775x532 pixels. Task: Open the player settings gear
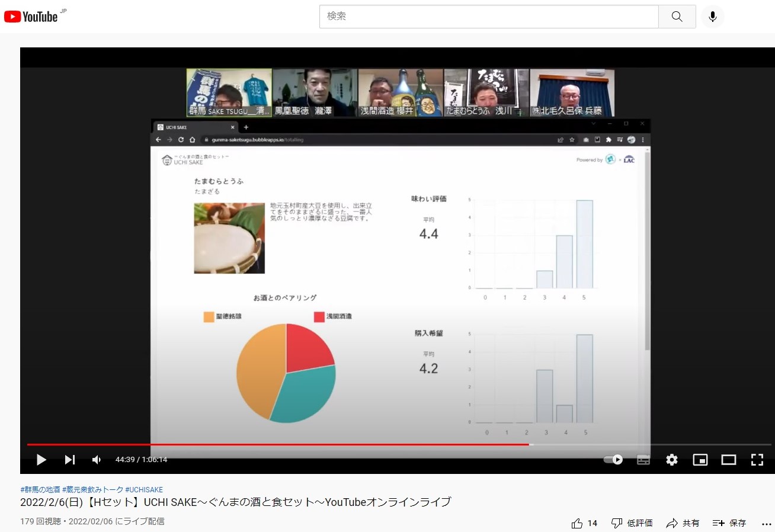pyautogui.click(x=671, y=460)
